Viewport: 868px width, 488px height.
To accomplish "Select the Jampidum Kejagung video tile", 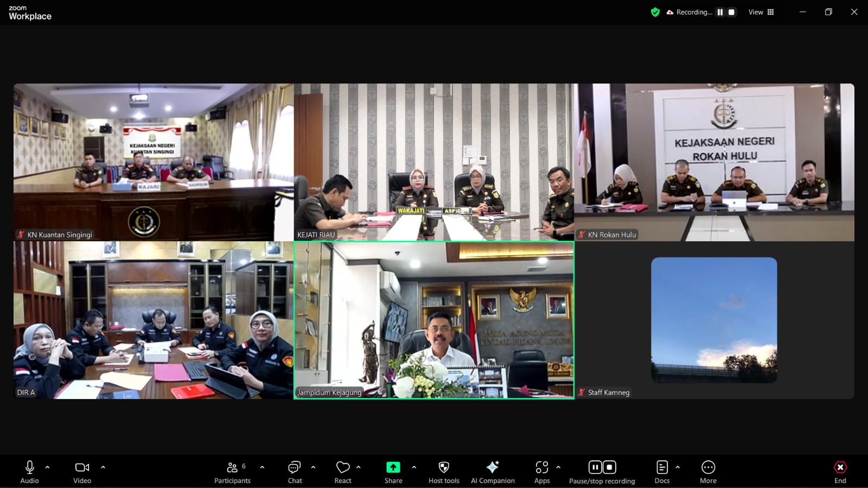I will 434,320.
